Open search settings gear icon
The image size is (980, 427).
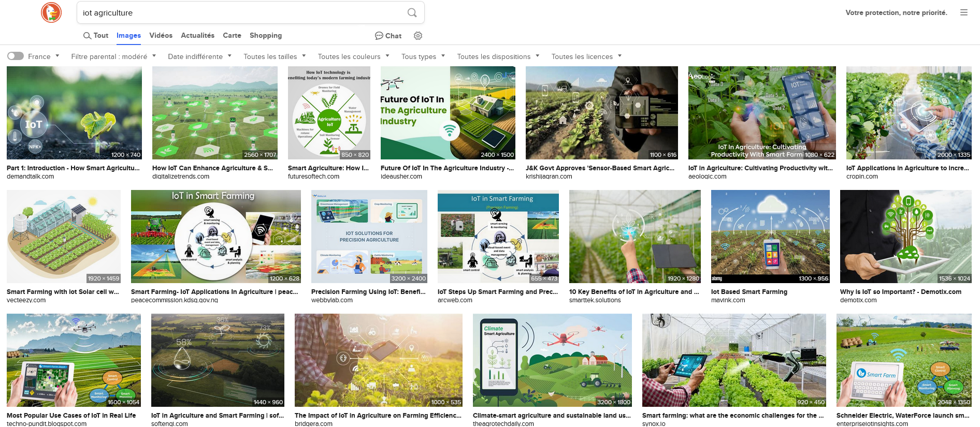[418, 36]
